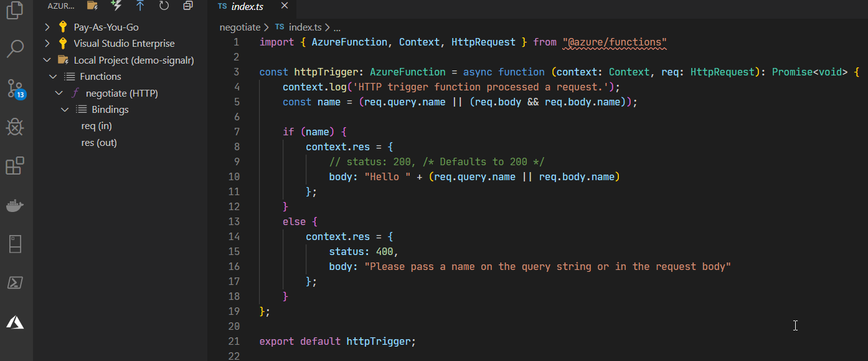Expand the Pay-As-You-Go subscription
Viewport: 868px width, 361px height.
(x=47, y=27)
